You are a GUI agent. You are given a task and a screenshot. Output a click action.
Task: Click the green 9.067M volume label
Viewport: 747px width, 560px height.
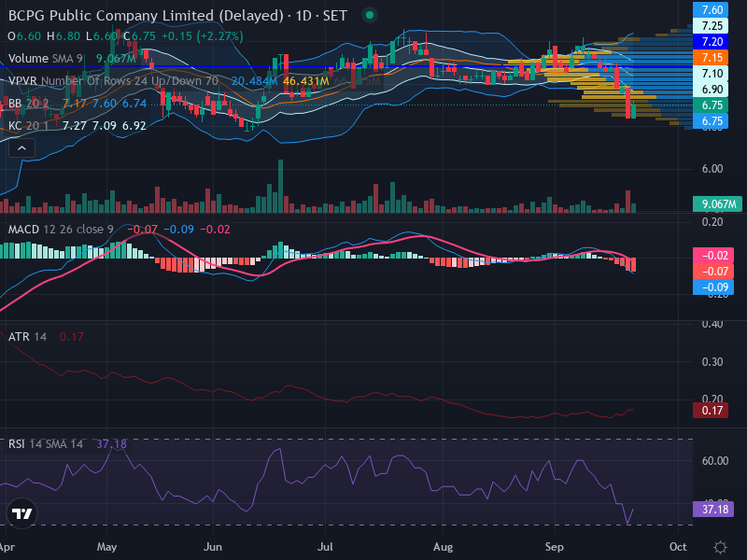[x=717, y=204]
